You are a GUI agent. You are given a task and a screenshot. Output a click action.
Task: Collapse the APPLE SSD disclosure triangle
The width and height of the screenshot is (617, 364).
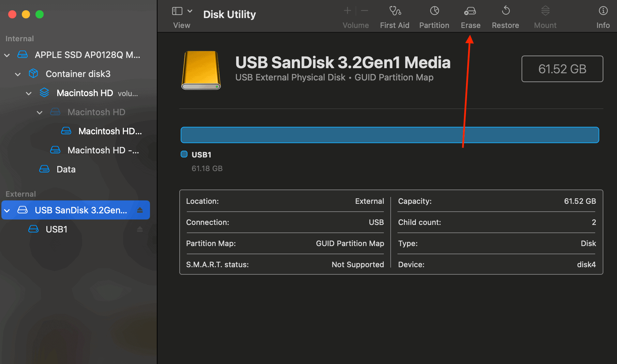pos(7,55)
